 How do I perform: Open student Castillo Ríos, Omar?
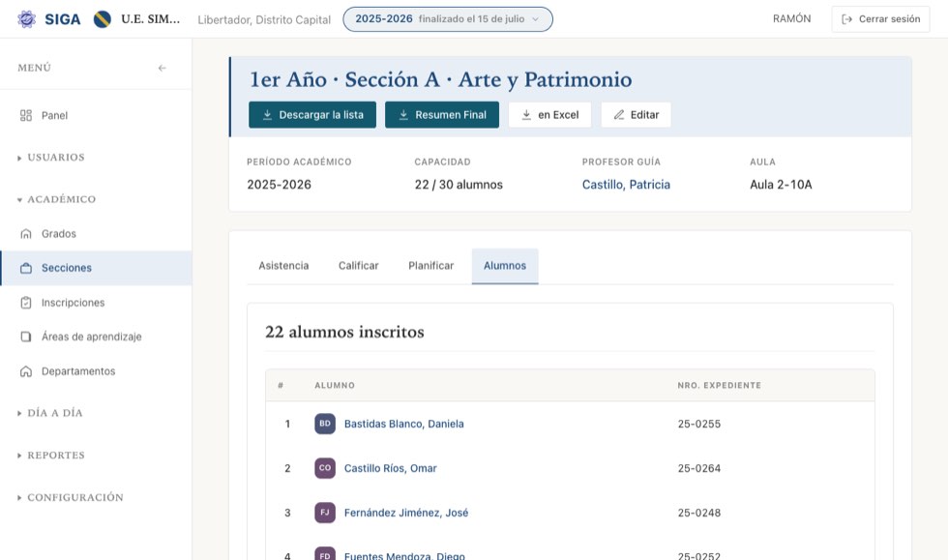[390, 468]
